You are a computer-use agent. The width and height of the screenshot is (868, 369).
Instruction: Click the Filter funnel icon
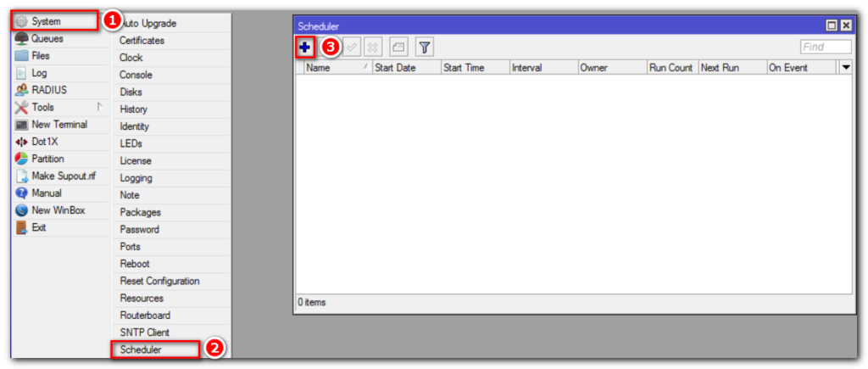(x=425, y=48)
